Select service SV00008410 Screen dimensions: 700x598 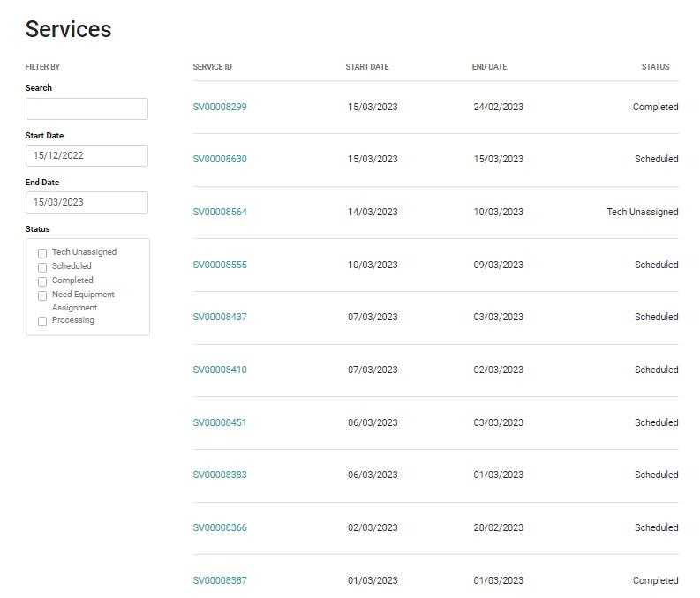pyautogui.click(x=220, y=370)
